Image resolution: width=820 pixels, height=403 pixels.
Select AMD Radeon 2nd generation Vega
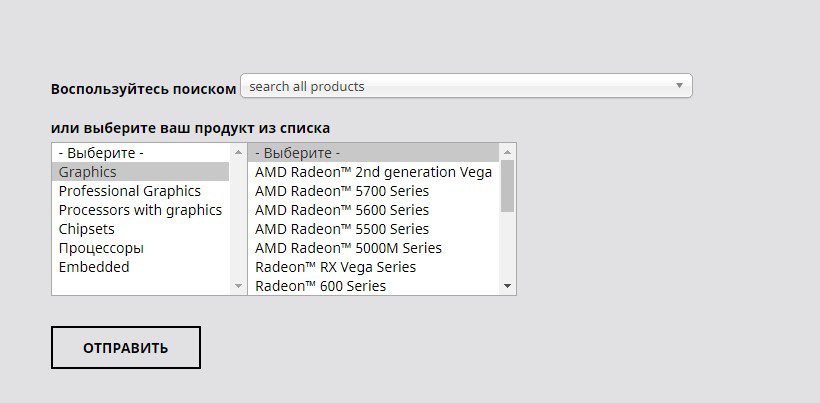click(x=373, y=172)
